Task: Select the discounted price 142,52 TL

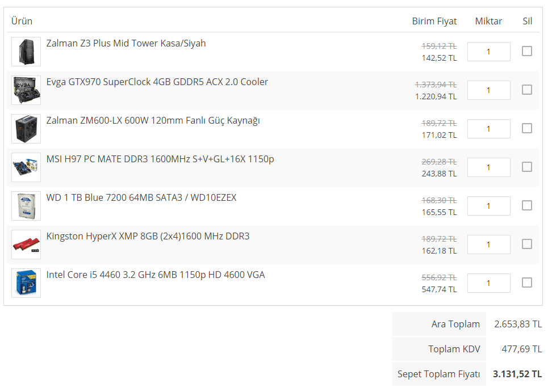Action: tap(440, 58)
